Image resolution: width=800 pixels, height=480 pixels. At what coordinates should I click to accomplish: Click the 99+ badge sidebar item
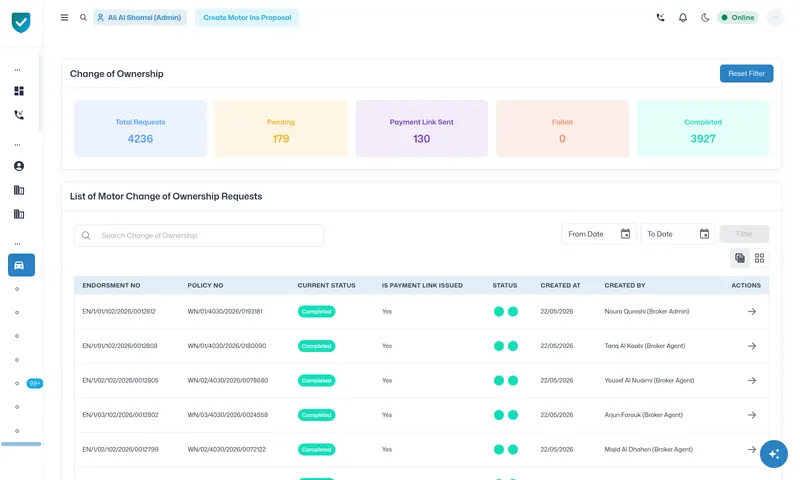point(35,383)
